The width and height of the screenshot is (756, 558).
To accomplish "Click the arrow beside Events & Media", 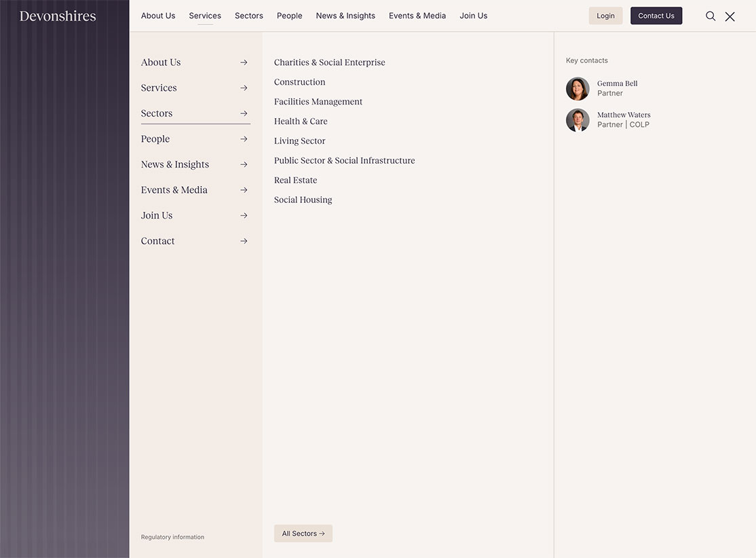I will point(244,190).
